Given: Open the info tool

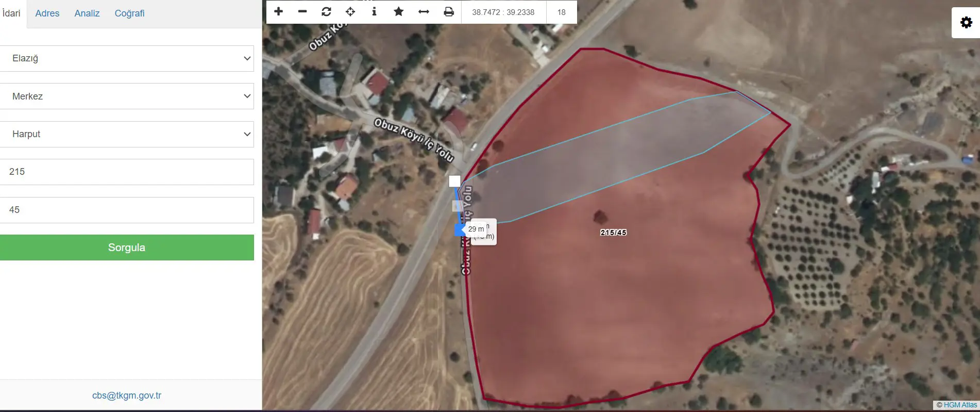Looking at the screenshot, I should pyautogui.click(x=374, y=11).
